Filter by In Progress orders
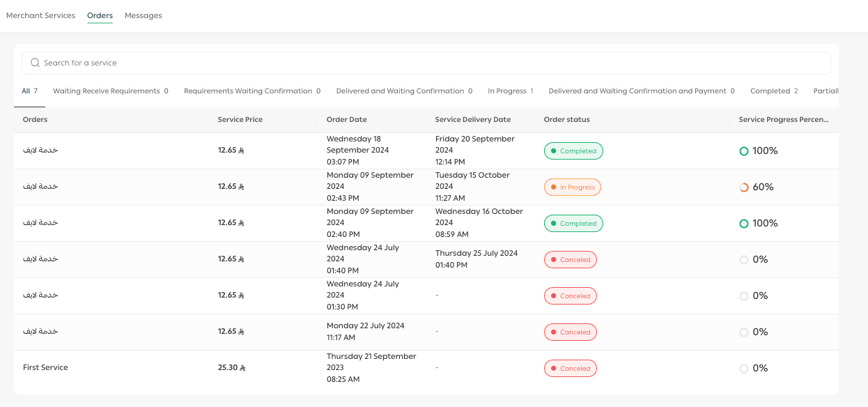Screen dimensions: 868x407 (510, 91)
